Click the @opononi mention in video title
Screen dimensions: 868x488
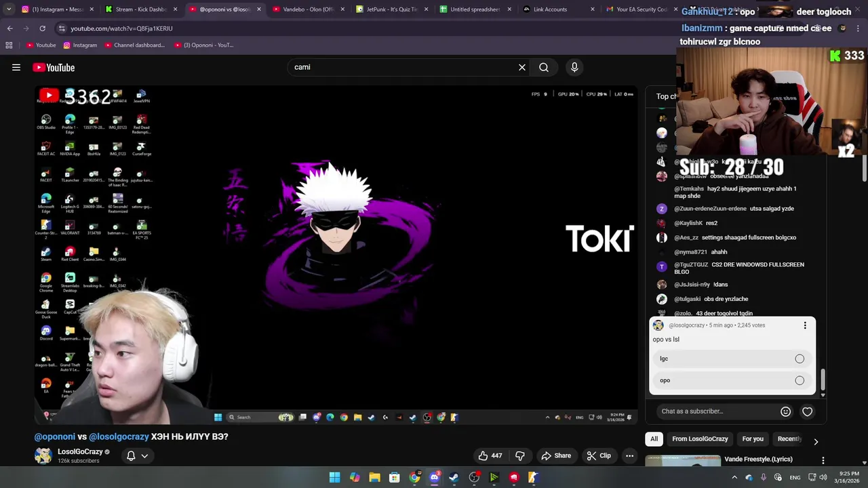coord(55,436)
